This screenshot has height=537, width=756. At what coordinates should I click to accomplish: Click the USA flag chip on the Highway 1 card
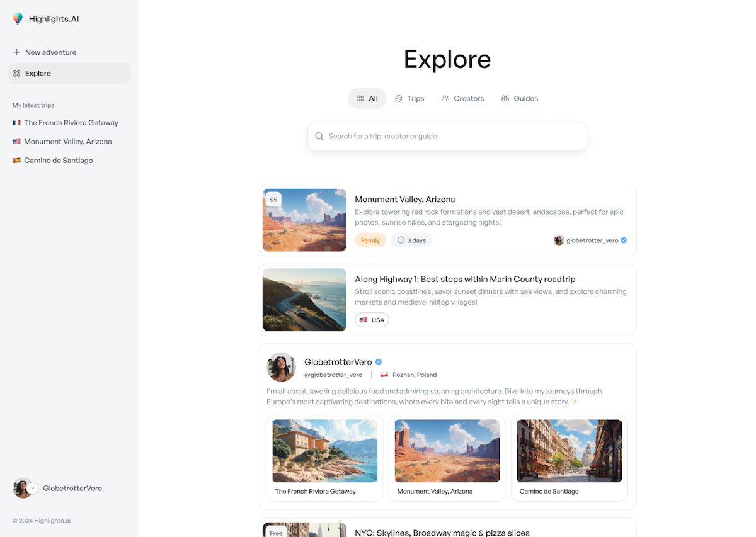[x=372, y=320]
